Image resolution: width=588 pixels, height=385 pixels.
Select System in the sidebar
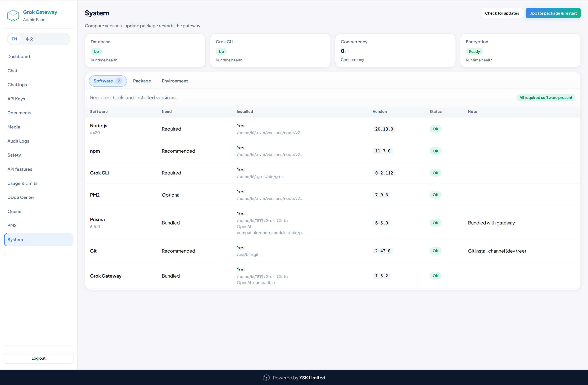point(38,240)
